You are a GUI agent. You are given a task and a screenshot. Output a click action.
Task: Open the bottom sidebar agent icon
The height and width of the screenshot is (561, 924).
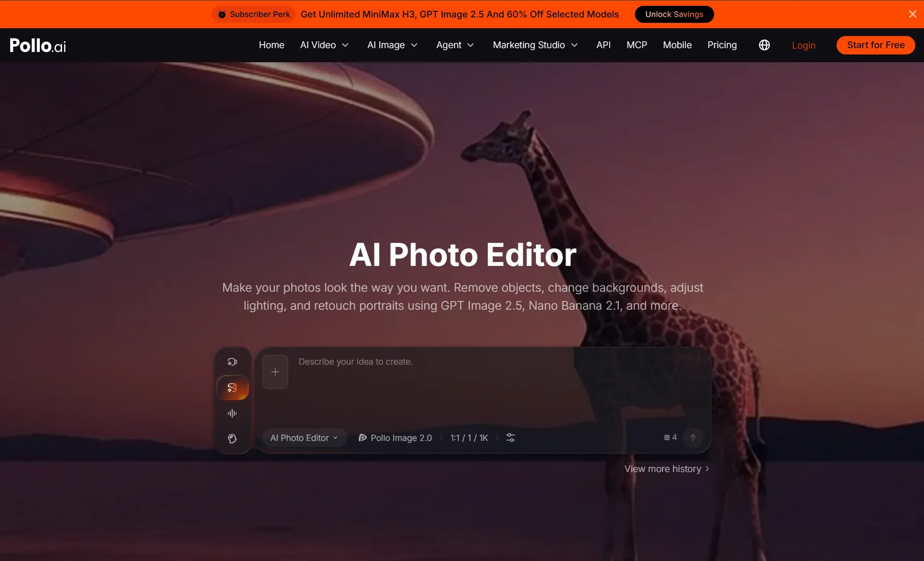tap(232, 438)
